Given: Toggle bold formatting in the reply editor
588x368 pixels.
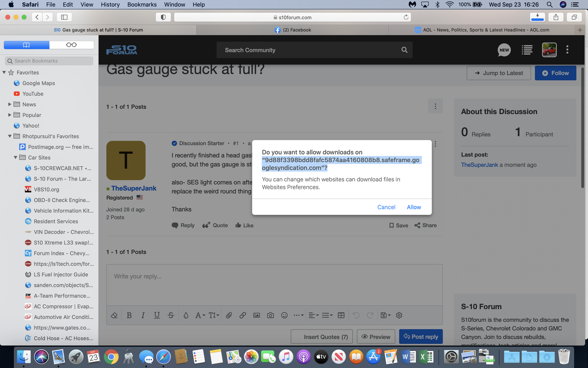Looking at the screenshot, I should tap(129, 315).
